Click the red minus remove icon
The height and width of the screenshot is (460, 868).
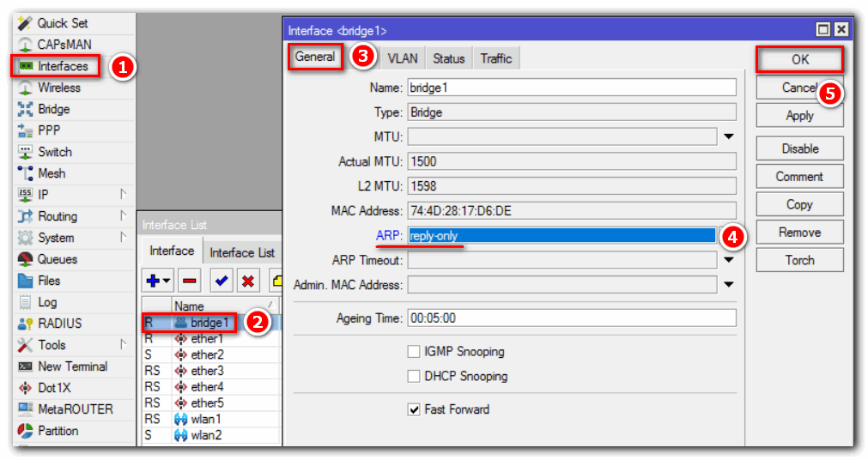click(x=190, y=281)
